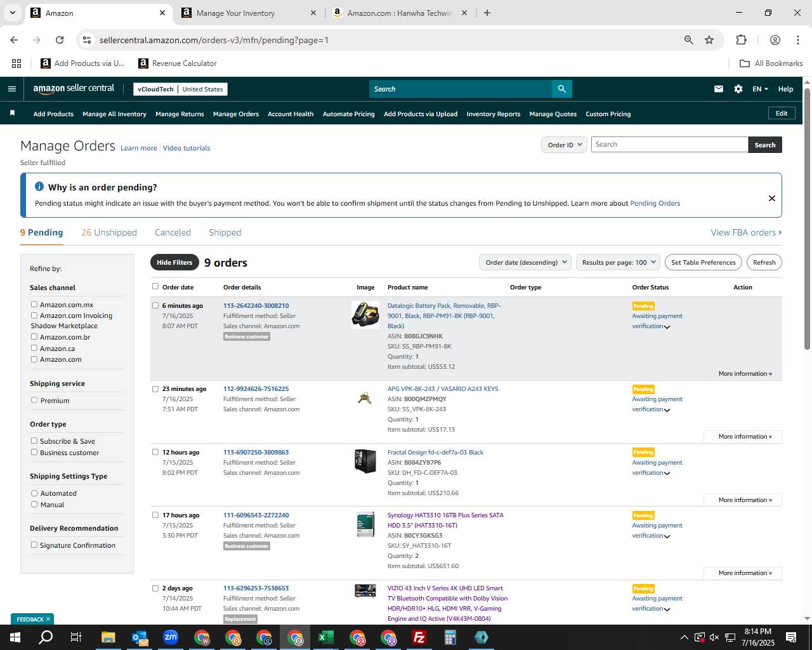Click the teal search magnifier button
Viewport: 812px width, 650px height.
pos(561,89)
